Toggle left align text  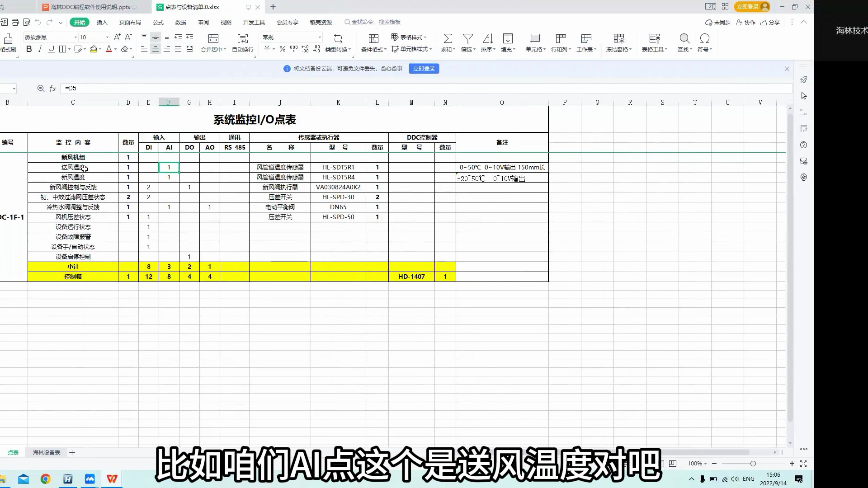point(144,49)
